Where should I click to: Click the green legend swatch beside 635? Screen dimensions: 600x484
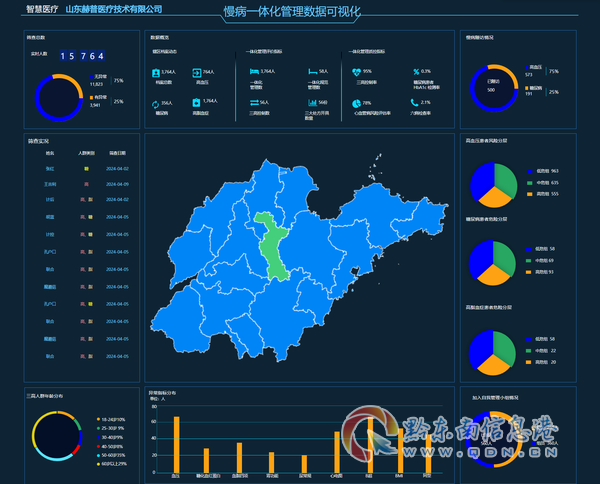point(530,183)
